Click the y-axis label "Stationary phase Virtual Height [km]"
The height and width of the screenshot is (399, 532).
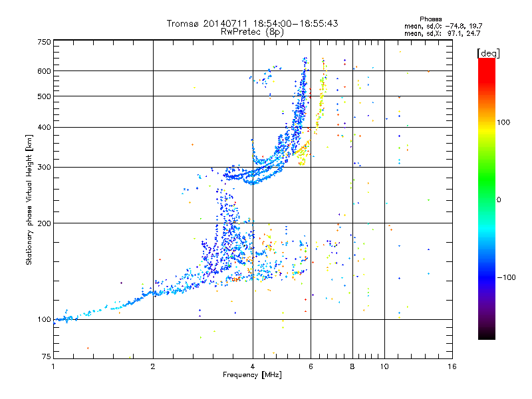29,199
